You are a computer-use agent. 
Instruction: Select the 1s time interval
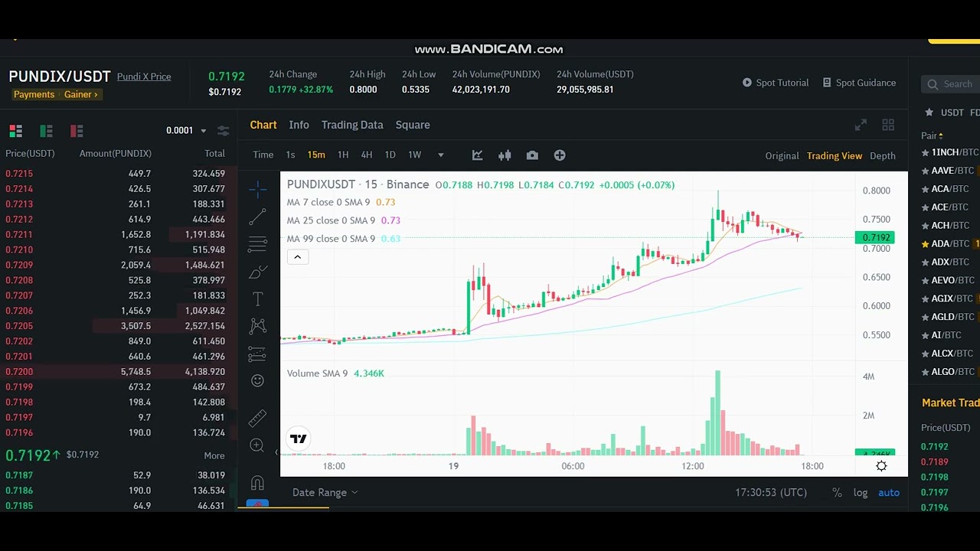290,155
